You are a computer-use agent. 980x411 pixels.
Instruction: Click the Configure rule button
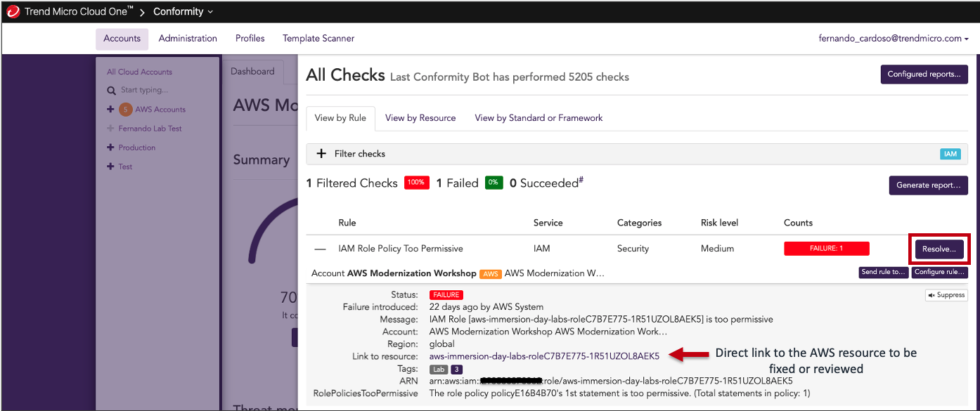tap(940, 273)
